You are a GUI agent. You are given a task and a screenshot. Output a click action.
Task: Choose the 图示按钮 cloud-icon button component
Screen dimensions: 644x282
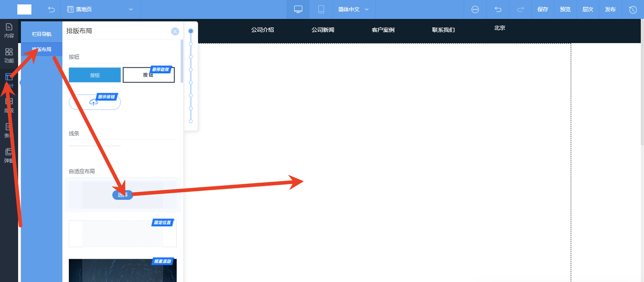(95, 102)
